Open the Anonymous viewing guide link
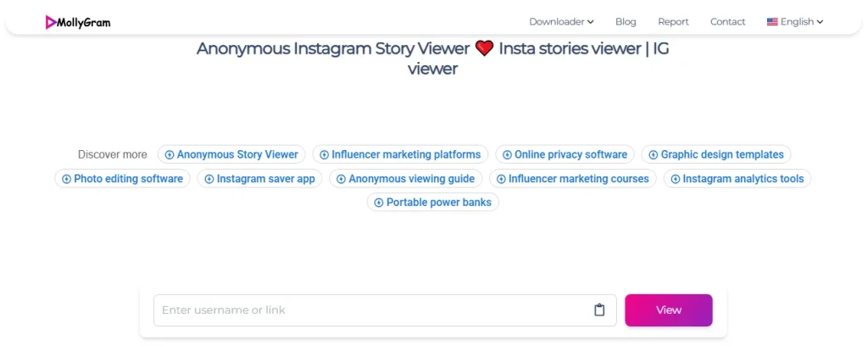 coord(411,179)
